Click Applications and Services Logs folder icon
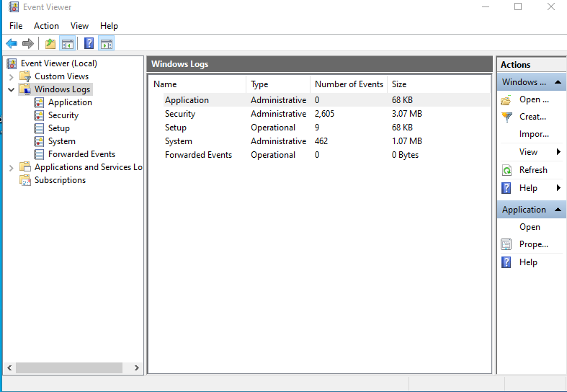 (x=25, y=166)
